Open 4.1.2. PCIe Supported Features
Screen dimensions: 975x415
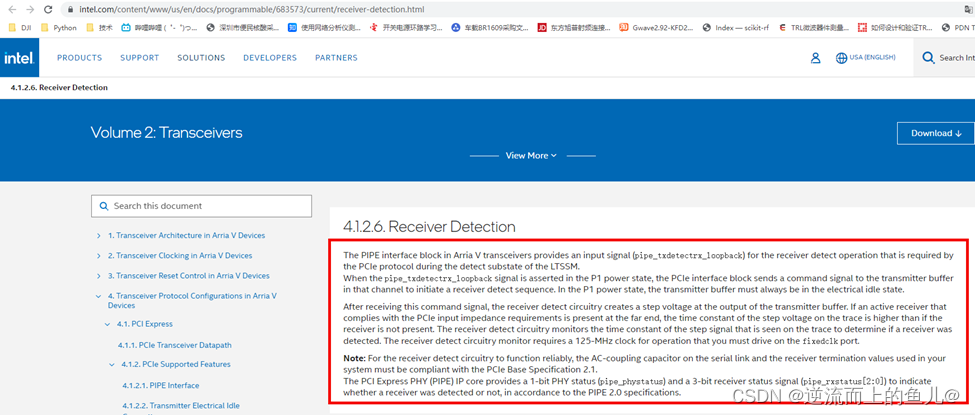coord(176,365)
